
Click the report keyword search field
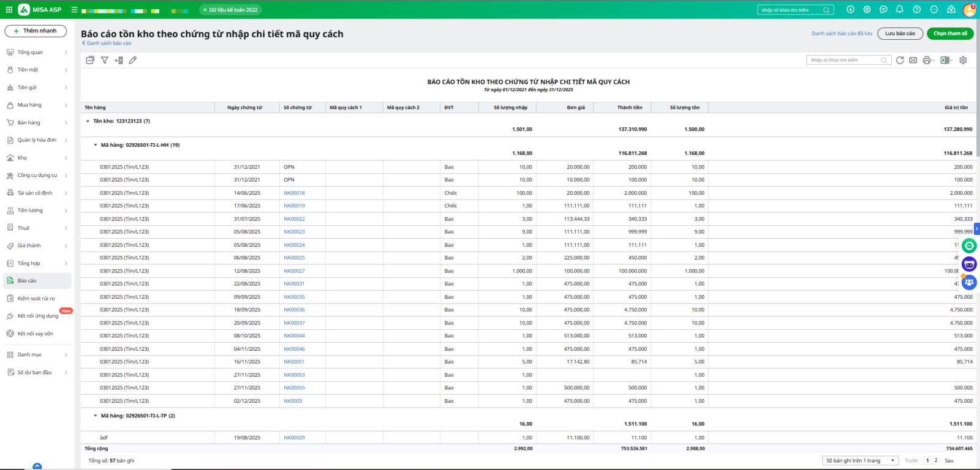click(x=844, y=60)
